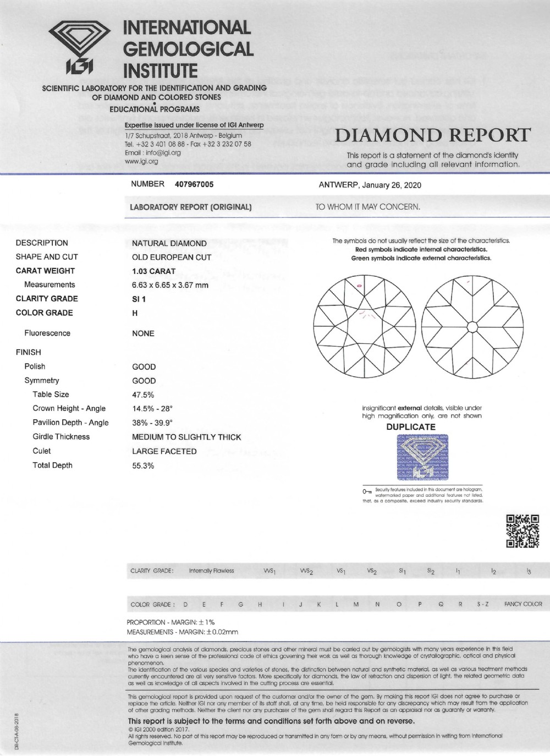Click SI1 on the clarity scale
Image resolution: width=550 pixels, height=756 pixels.
(x=402, y=572)
